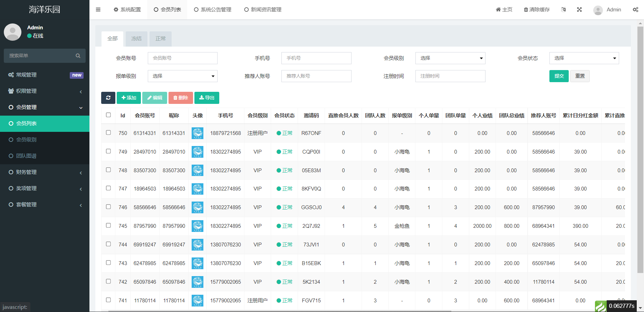The height and width of the screenshot is (312, 644).
Task: Open 常规管理 in sidebar
Action: coord(45,75)
